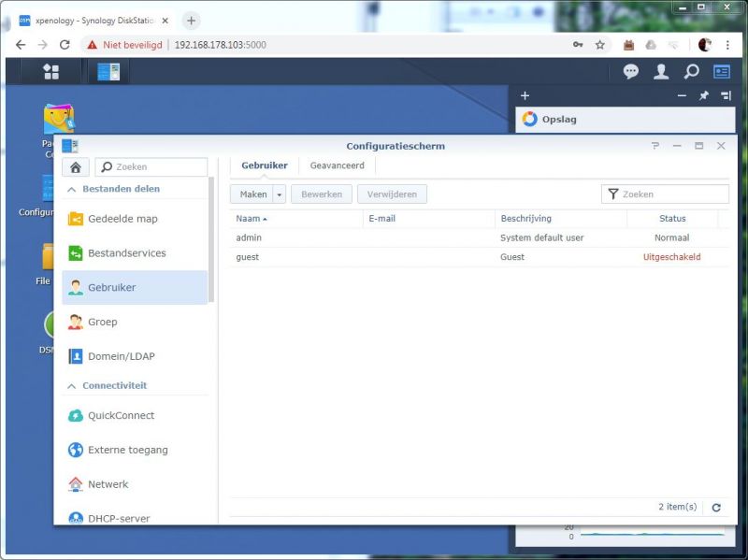Open the notifications speech bubble icon
This screenshot has width=748, height=560.
click(630, 72)
